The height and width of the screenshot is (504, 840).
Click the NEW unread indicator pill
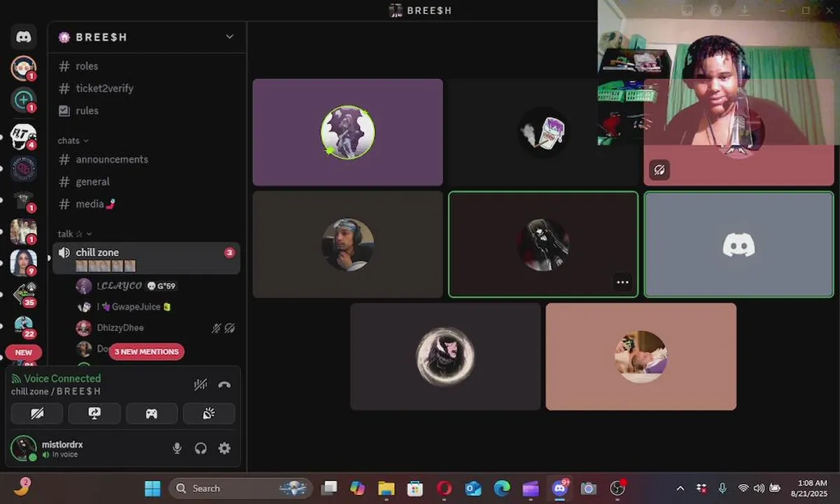[24, 353]
